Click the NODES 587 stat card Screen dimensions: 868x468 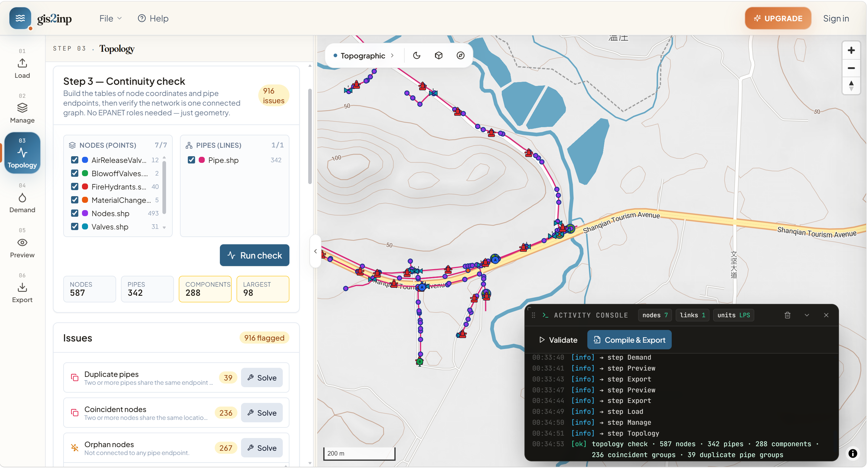point(89,289)
